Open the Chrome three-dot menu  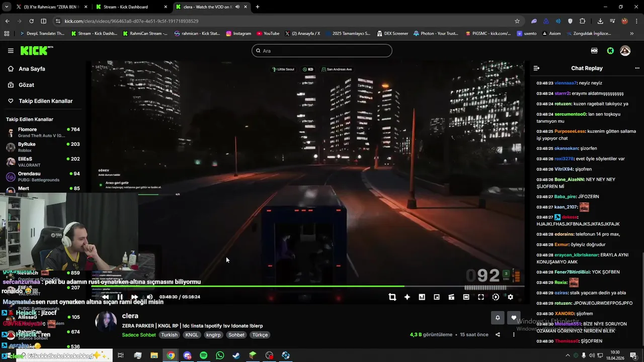click(x=636, y=21)
